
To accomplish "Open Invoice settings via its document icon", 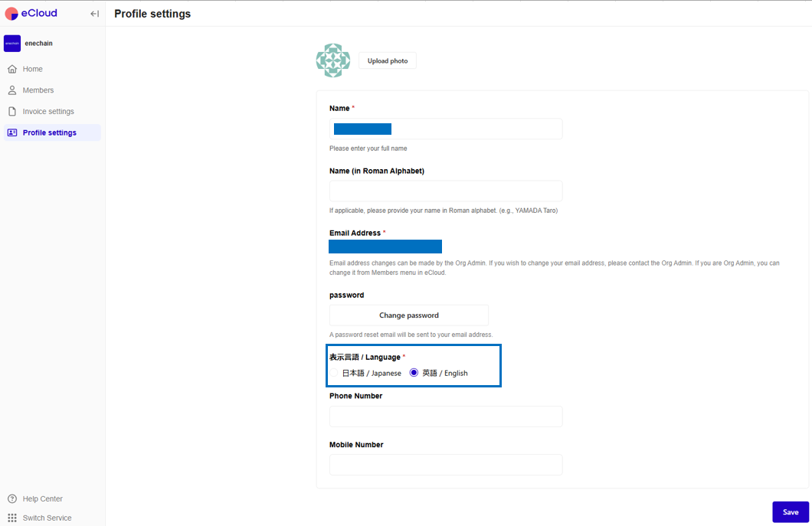I will coord(13,111).
